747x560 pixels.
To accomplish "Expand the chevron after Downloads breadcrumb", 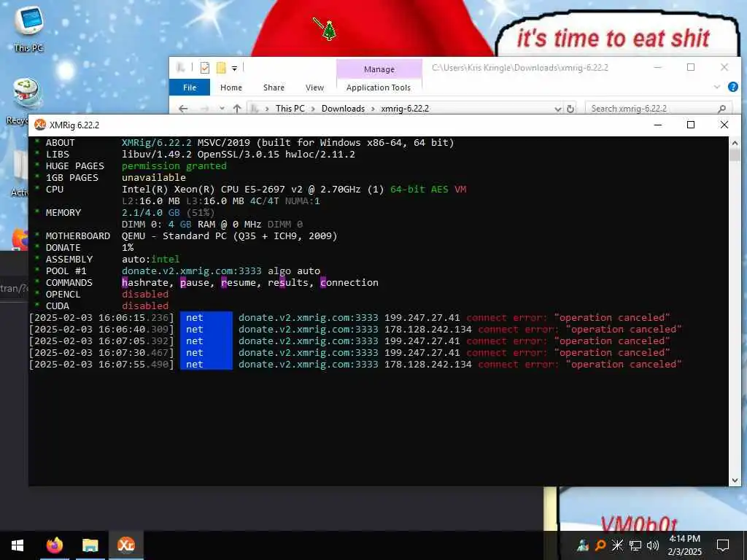I will tap(373, 109).
